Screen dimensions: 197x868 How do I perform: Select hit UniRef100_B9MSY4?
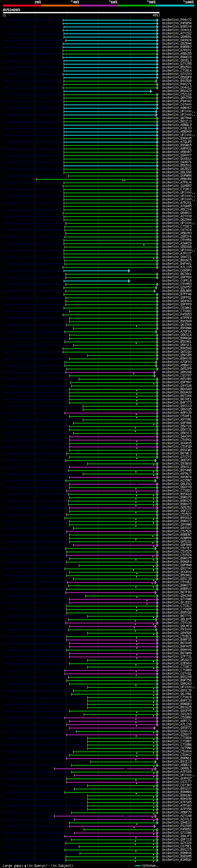coord(176,26)
